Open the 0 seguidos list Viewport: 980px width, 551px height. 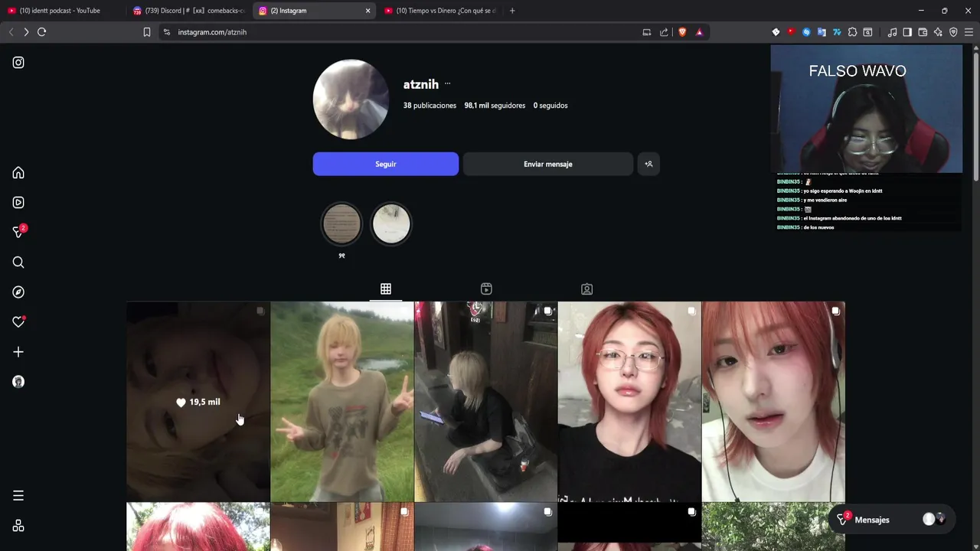550,106
